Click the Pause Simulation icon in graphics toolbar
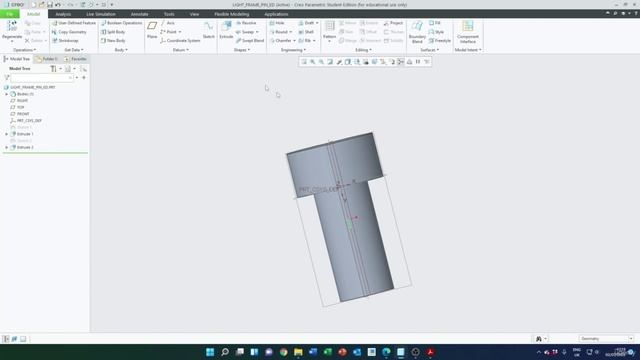The width and height of the screenshot is (640, 360). click(418, 62)
